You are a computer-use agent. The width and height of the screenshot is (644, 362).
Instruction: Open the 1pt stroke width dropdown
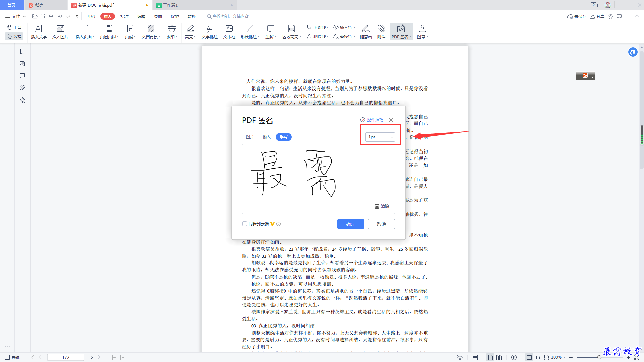pyautogui.click(x=380, y=137)
